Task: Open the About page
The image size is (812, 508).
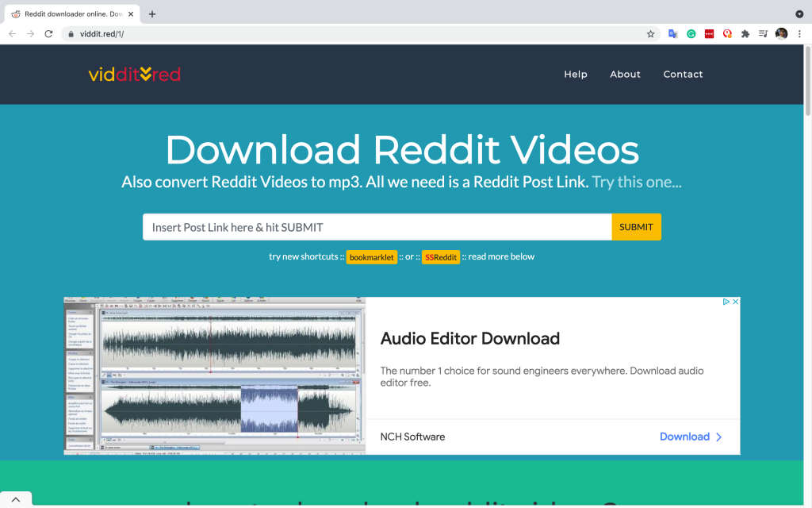Action: click(625, 74)
